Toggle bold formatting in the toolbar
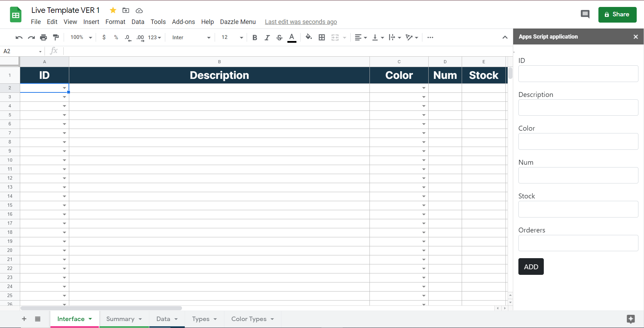Viewport: 644px width, 328px height. pos(255,37)
